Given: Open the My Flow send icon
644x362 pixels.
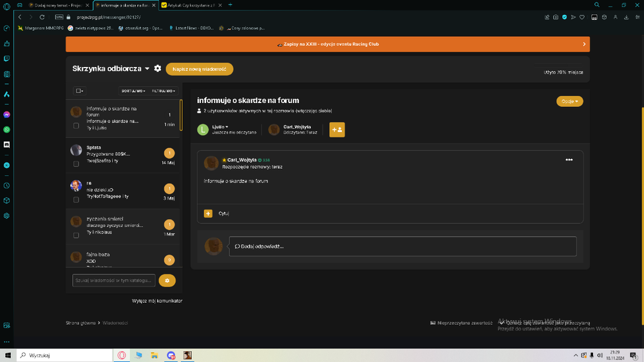Looking at the screenshot, I should tap(573, 17).
